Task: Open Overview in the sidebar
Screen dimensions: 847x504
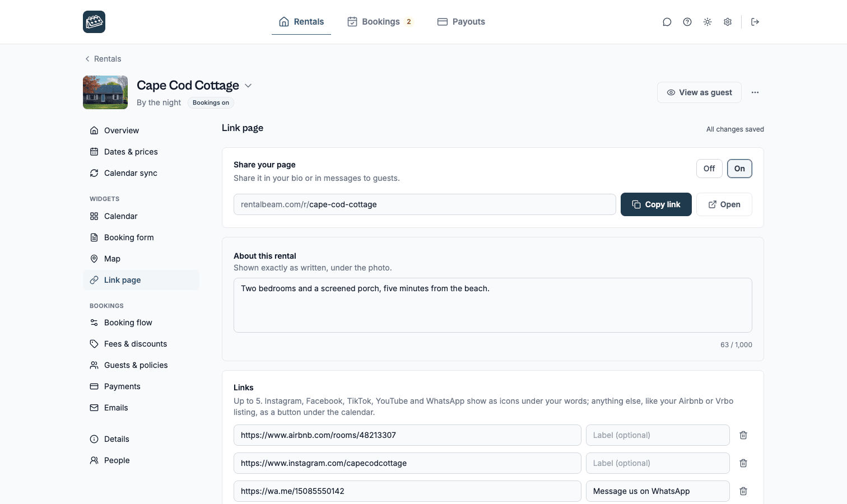Action: pyautogui.click(x=141, y=130)
